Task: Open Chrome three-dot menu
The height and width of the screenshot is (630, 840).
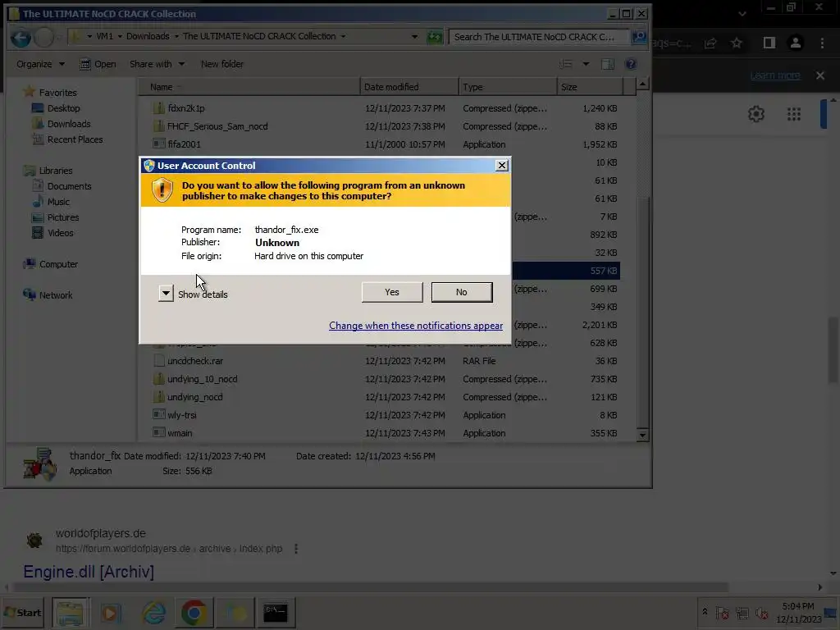Action: [822, 43]
